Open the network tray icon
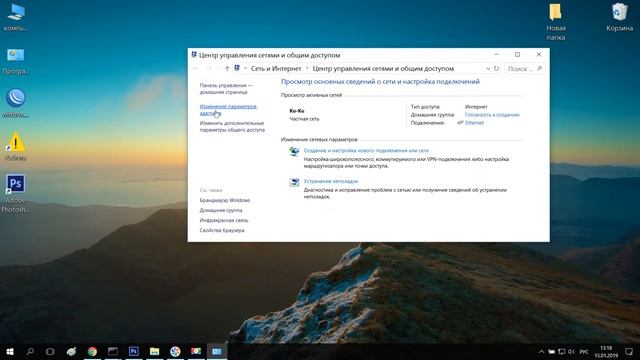 562,352
